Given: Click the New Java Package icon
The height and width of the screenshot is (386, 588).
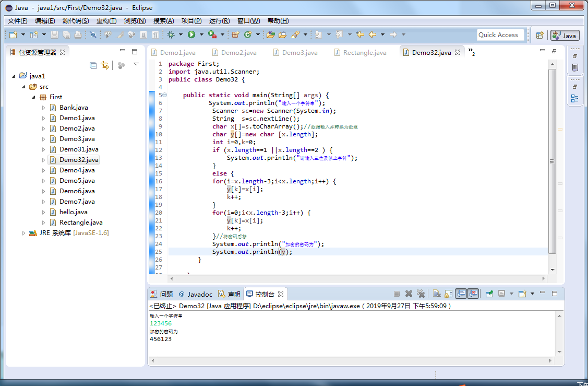Looking at the screenshot, I should [x=235, y=34].
